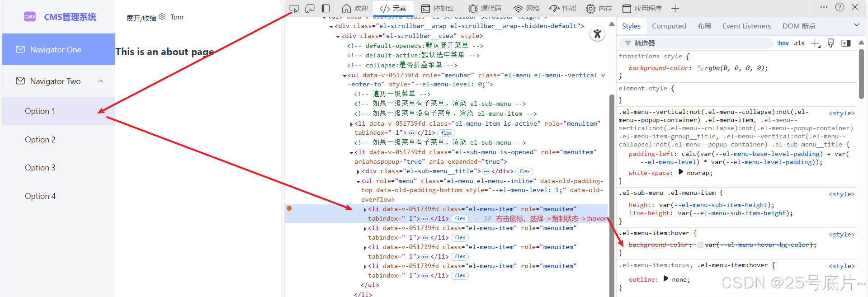Click the house icon on 欢迎 tab
The width and height of the screenshot is (868, 297).
pos(346,9)
